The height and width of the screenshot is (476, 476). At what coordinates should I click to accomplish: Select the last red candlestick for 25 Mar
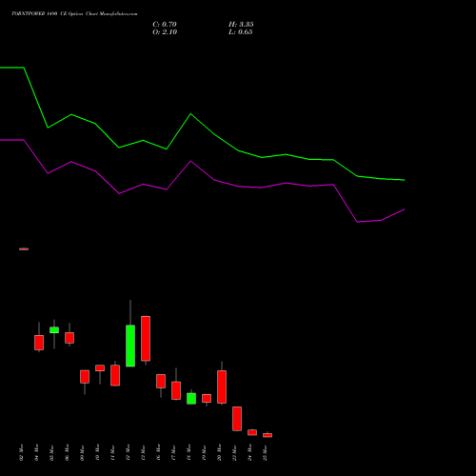tap(268, 435)
